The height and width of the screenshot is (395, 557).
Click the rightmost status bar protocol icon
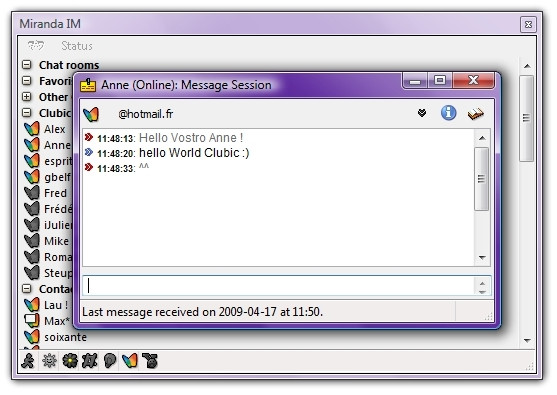coord(150,361)
